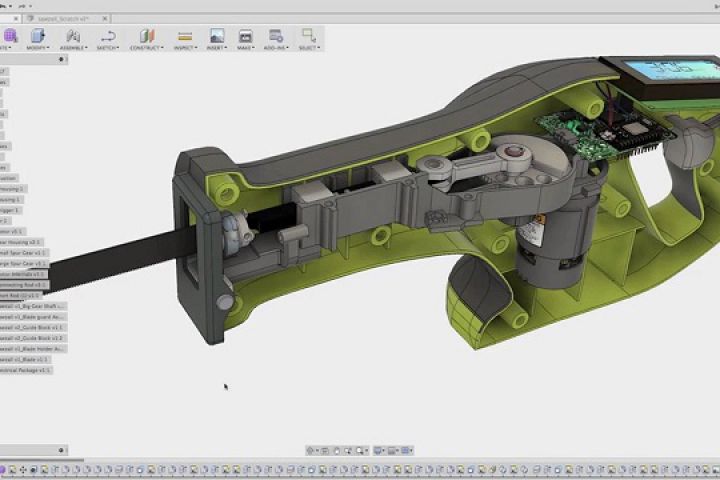
Task: Click the Insert image icon
Action: [216, 36]
